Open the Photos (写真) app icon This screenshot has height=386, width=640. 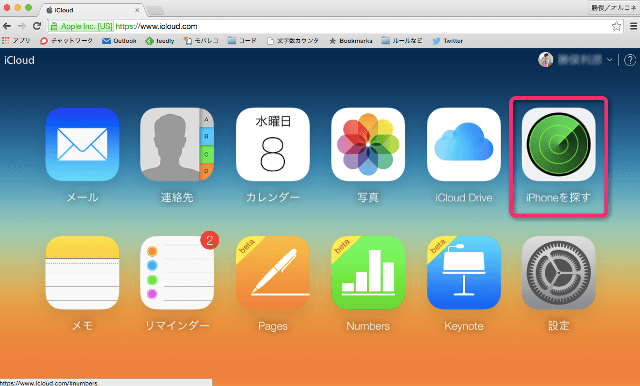coord(368,144)
